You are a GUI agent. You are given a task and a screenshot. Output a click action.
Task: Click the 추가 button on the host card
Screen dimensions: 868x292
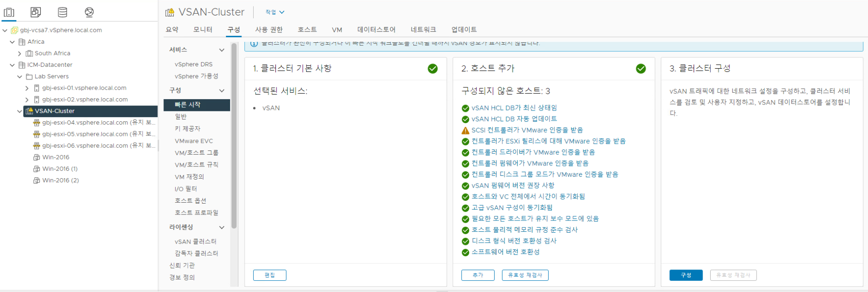[478, 275]
